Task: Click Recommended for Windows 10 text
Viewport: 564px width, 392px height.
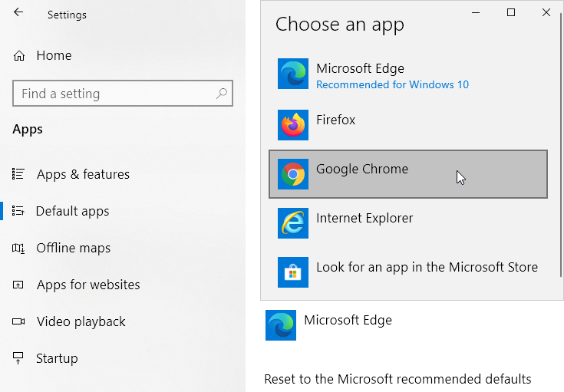Action: tap(392, 84)
